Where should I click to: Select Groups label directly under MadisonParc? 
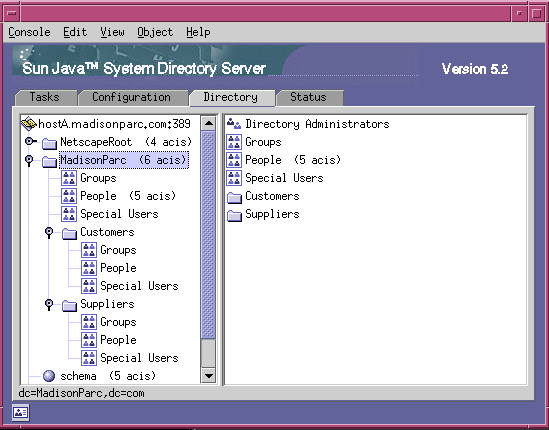tap(98, 178)
